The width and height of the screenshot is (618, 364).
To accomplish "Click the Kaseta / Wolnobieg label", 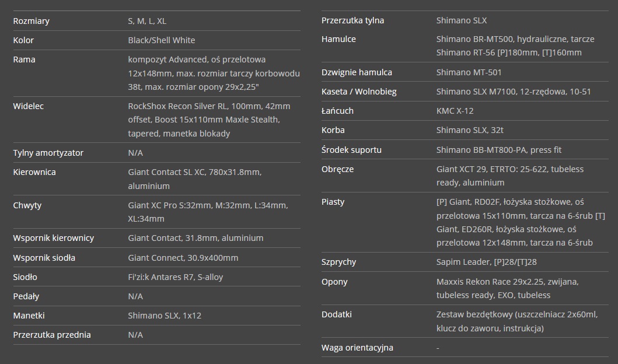I will [x=359, y=92].
